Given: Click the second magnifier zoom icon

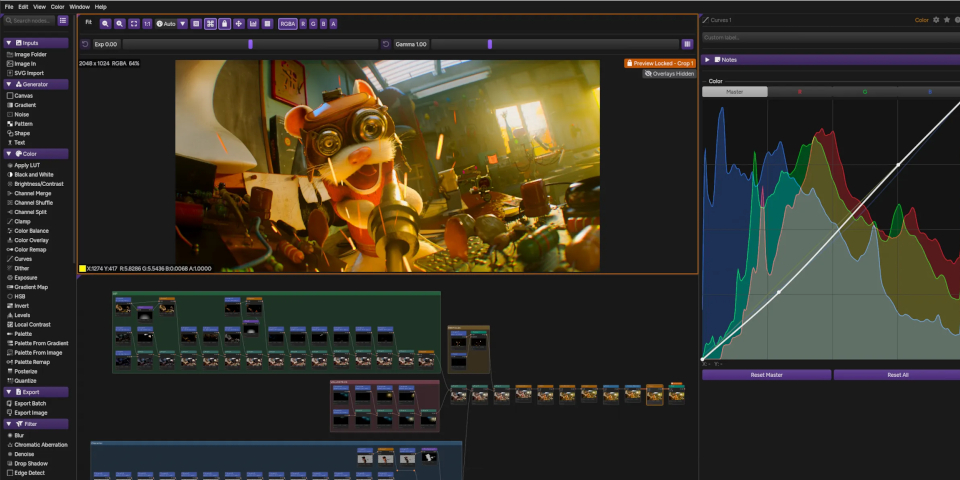Looking at the screenshot, I should click(x=119, y=24).
